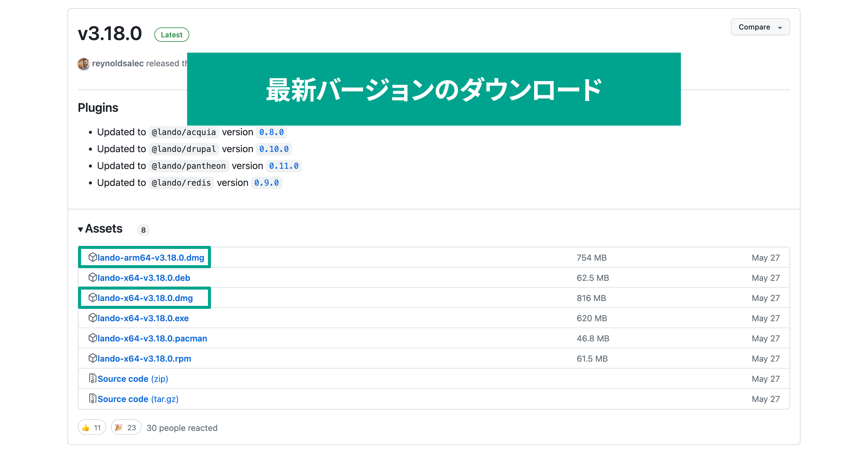The image size is (868, 452).
Task: Click the 816 MB size value
Action: pos(591,298)
